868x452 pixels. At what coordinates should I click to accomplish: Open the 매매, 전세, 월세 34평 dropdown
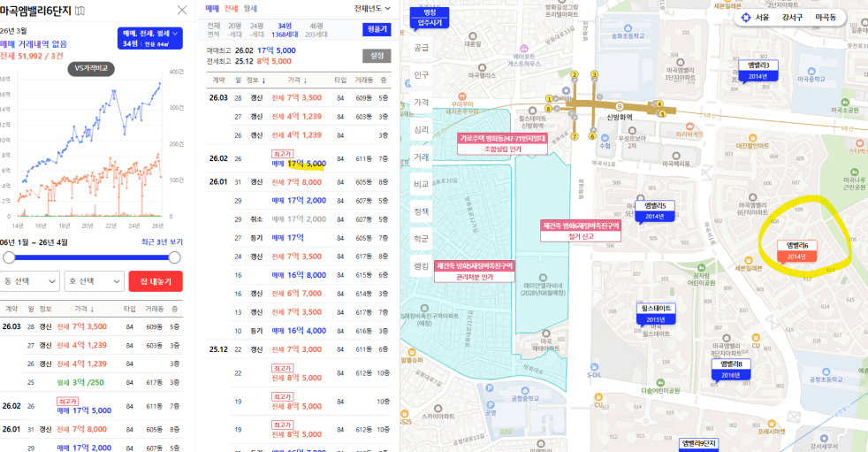tap(149, 38)
